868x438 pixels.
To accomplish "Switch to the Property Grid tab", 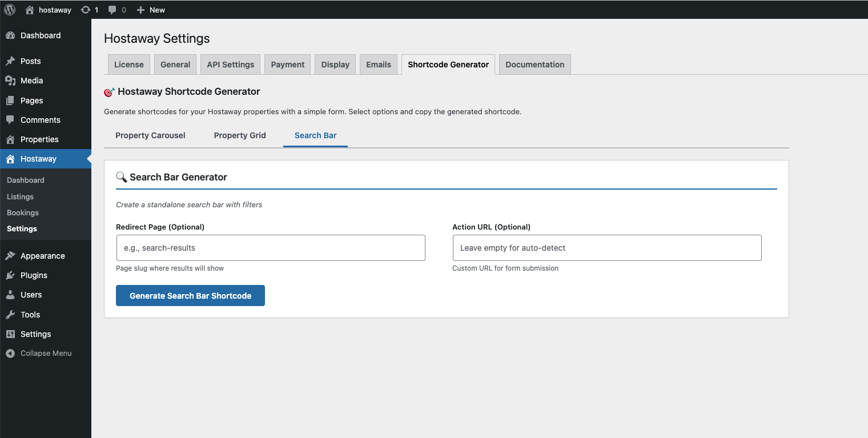I will click(x=240, y=135).
